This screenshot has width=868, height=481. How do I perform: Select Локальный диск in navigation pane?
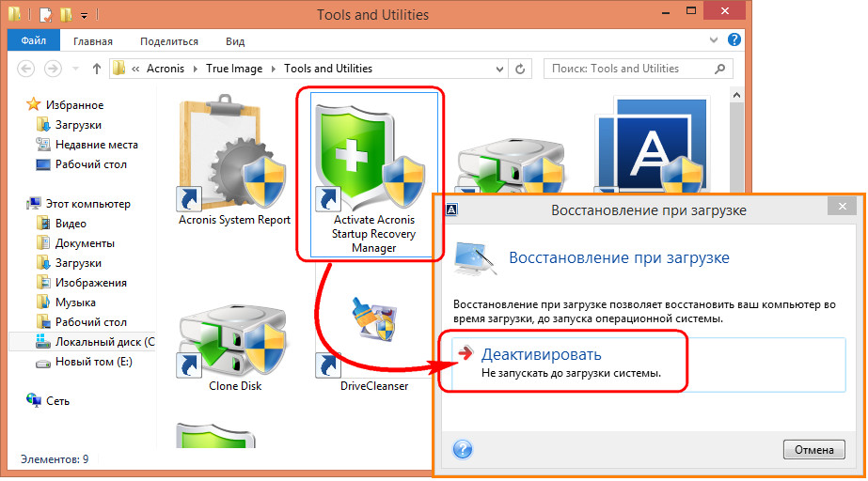(x=103, y=342)
